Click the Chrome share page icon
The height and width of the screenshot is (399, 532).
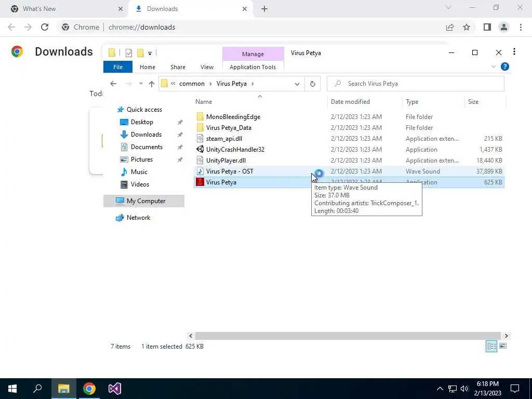[450, 27]
